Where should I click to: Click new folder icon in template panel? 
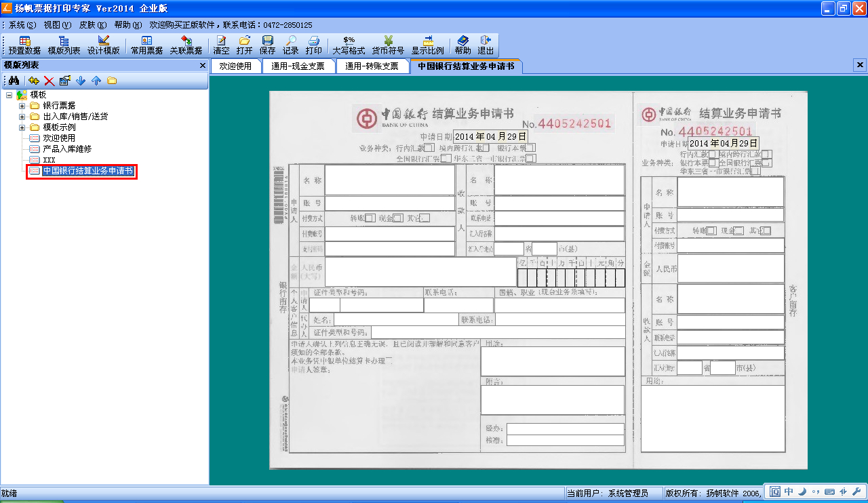point(112,81)
